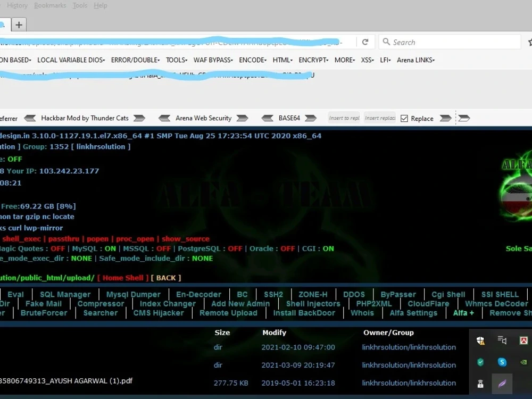Open Skype from system tray
Image resolution: width=532 pixels, height=399 pixels.
click(502, 362)
